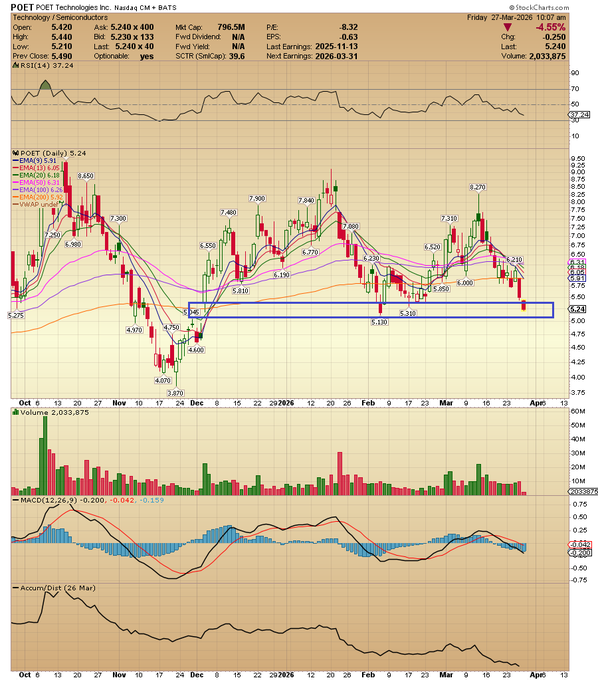
Task: Click the Next Earnings date 2026-03-31
Action: tap(337, 56)
